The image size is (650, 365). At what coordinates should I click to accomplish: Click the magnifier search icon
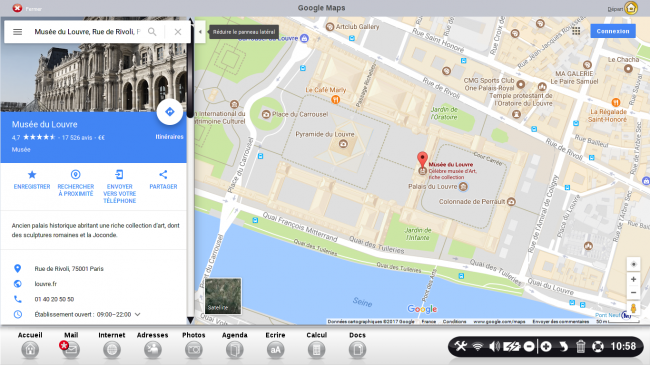[x=152, y=32]
